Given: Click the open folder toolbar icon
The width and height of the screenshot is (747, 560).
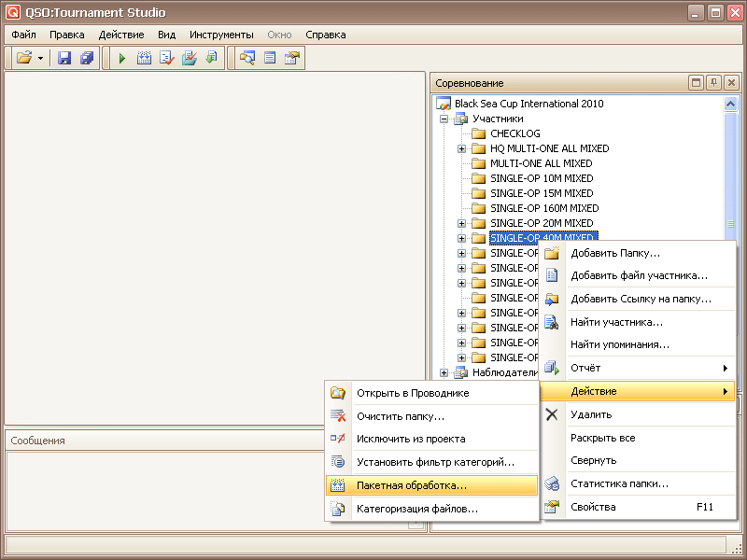Looking at the screenshot, I should tap(24, 59).
